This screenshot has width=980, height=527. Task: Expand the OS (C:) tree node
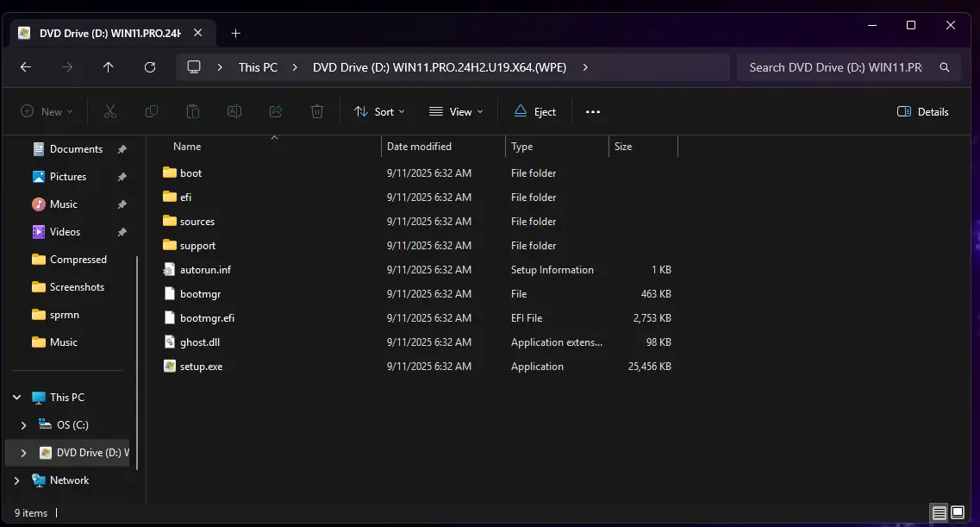pyautogui.click(x=24, y=425)
